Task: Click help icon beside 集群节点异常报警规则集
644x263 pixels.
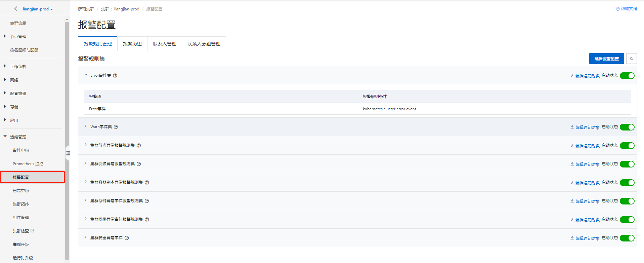Action: 139,146
